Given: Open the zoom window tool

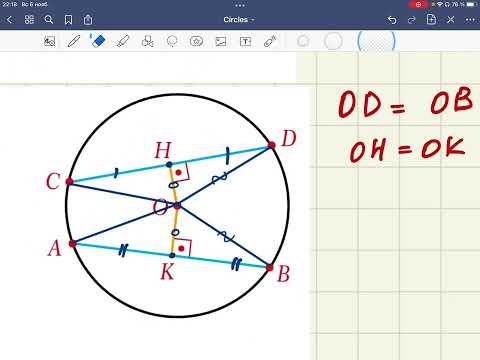Looking at the screenshot, I should click(x=50, y=41).
